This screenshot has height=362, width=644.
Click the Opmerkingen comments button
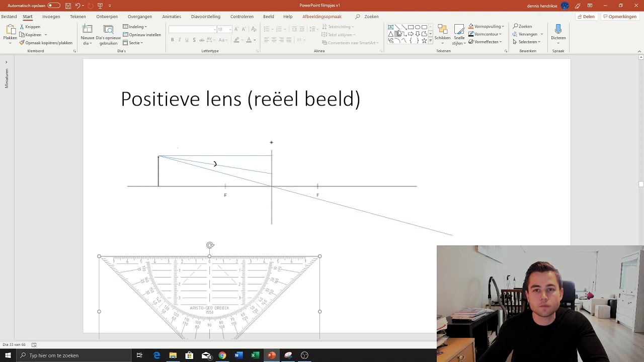point(619,17)
